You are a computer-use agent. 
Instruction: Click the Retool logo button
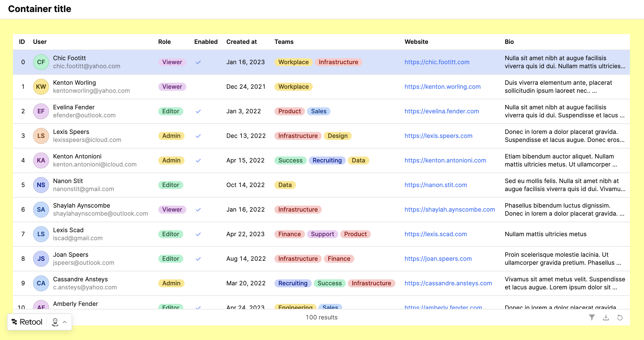pos(27,322)
